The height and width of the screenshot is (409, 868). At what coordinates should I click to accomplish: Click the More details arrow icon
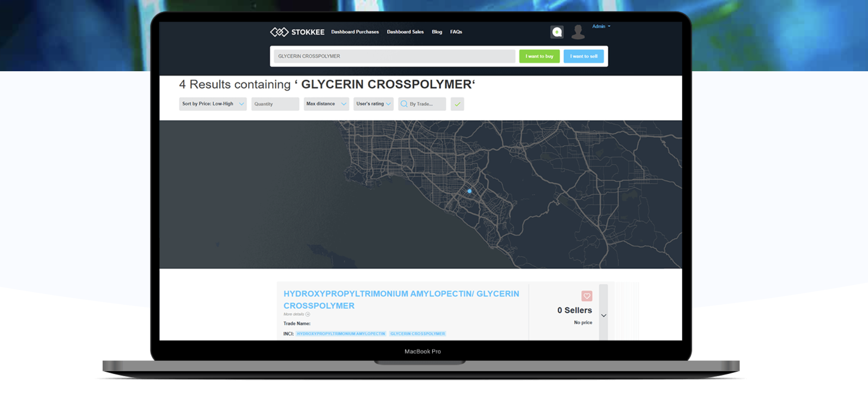(x=308, y=314)
